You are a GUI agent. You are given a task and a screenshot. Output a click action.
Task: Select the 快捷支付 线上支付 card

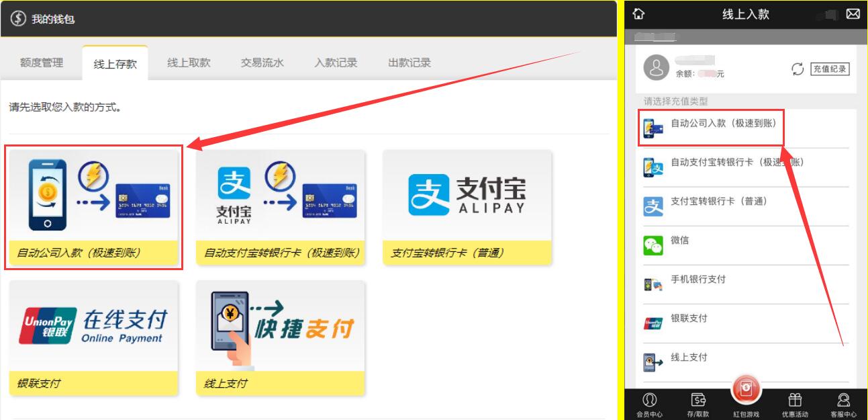point(281,337)
